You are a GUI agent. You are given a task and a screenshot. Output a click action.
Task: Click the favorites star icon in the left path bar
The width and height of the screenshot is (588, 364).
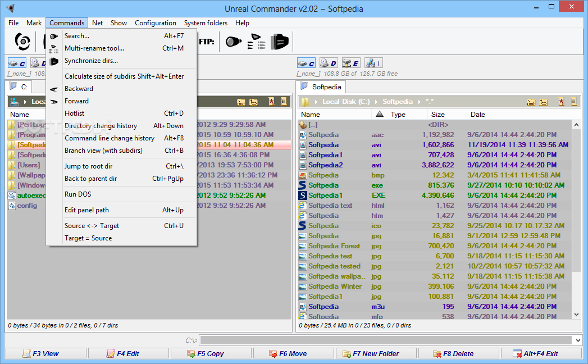click(x=271, y=102)
